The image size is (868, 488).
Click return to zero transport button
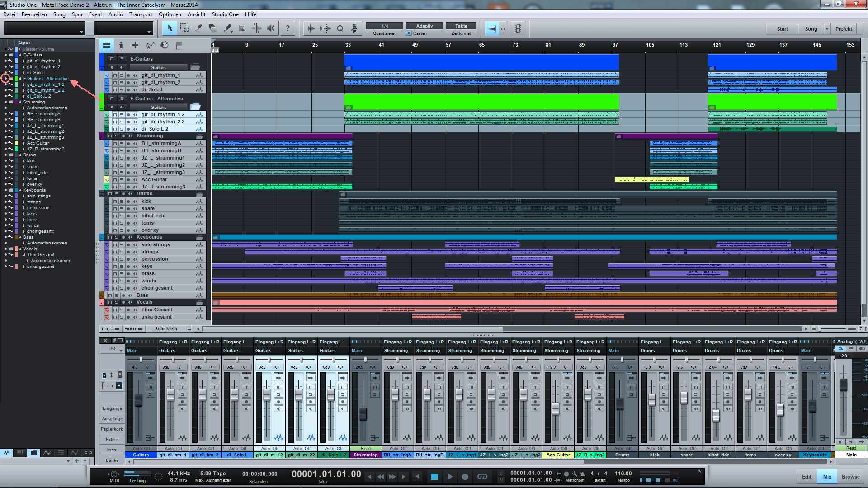417,476
